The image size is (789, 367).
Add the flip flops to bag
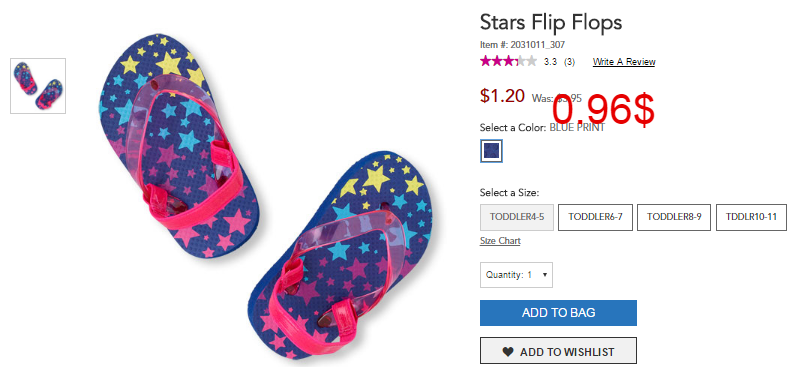558,313
